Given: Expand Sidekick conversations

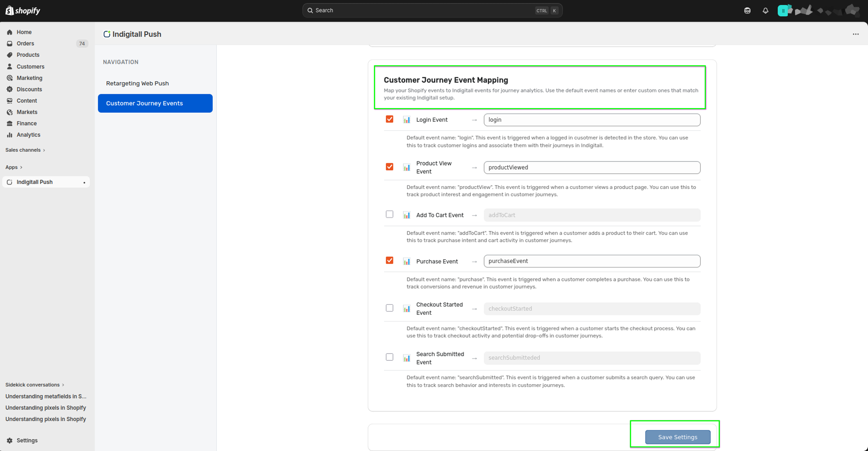Looking at the screenshot, I should [35, 385].
